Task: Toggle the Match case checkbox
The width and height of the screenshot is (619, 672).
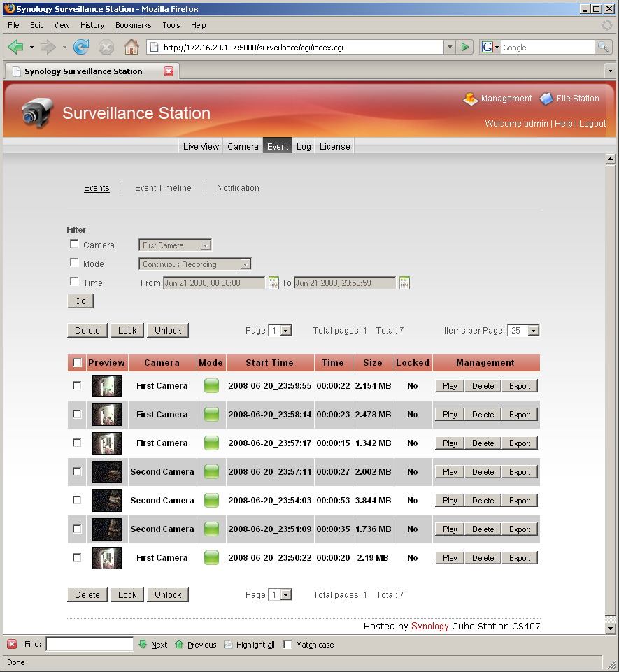Action: point(287,644)
